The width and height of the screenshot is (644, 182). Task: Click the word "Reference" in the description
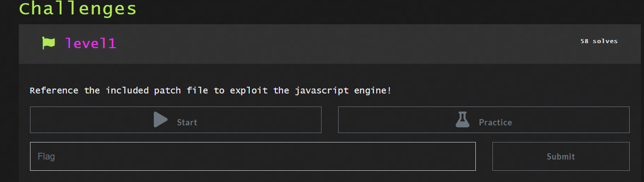coord(54,90)
